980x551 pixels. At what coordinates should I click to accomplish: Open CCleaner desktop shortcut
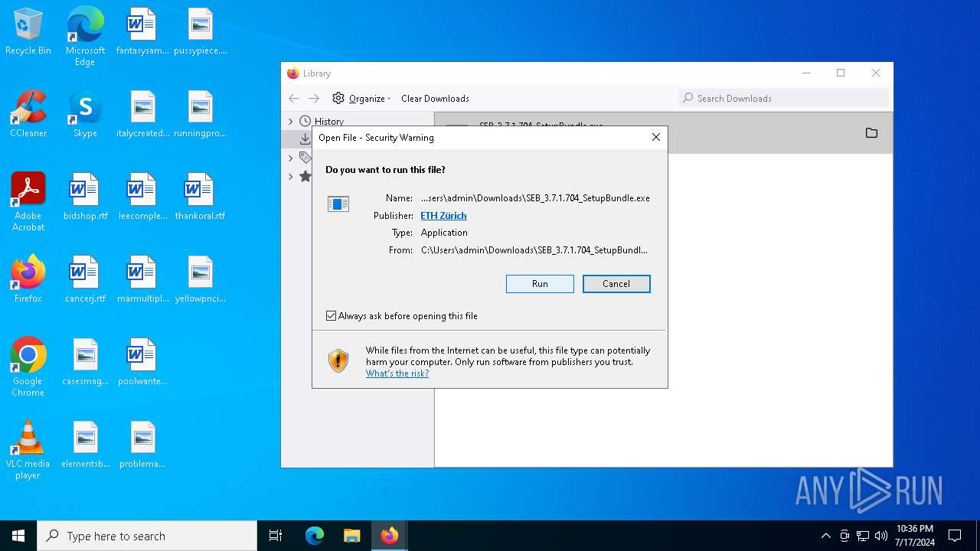point(28,115)
